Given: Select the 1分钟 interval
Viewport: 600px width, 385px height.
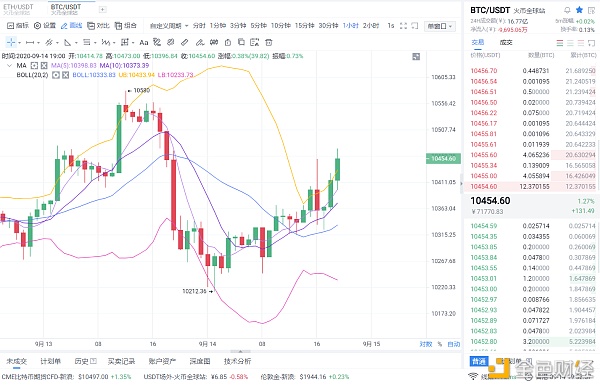Looking at the screenshot, I should click(x=217, y=26).
